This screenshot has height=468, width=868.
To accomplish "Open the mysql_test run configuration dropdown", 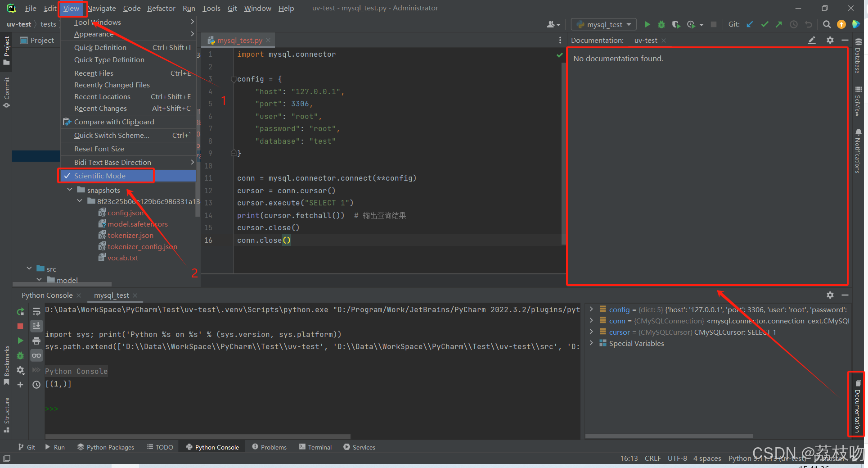I will tap(603, 24).
